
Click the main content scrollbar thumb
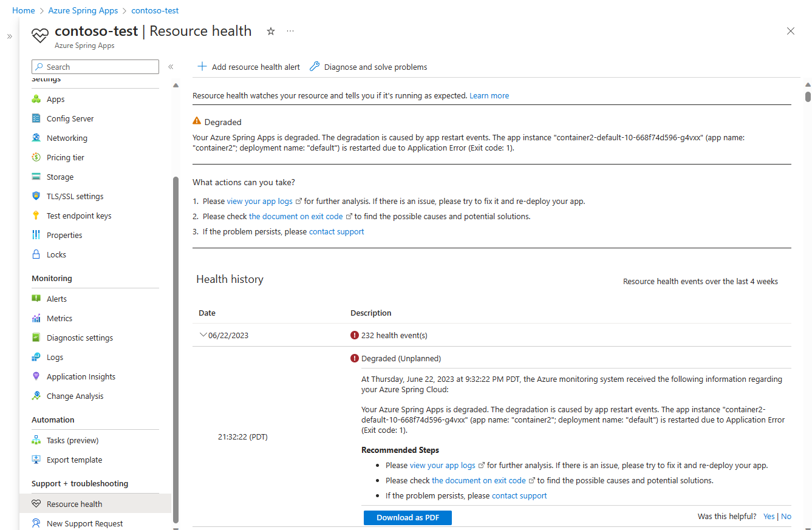(808, 96)
